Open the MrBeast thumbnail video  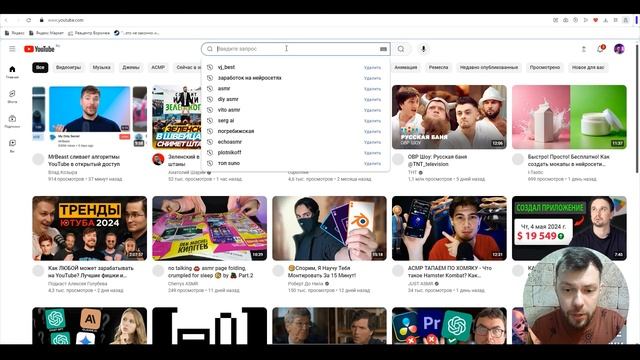coord(89,117)
